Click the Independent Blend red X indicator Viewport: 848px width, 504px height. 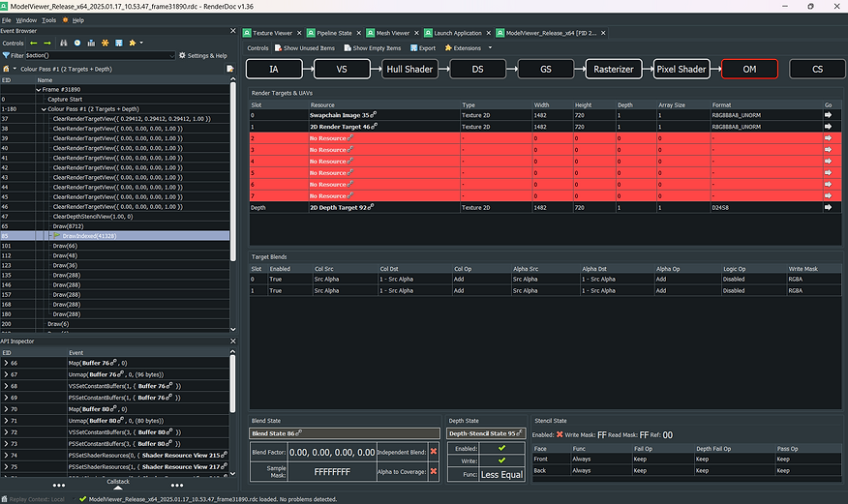point(434,452)
